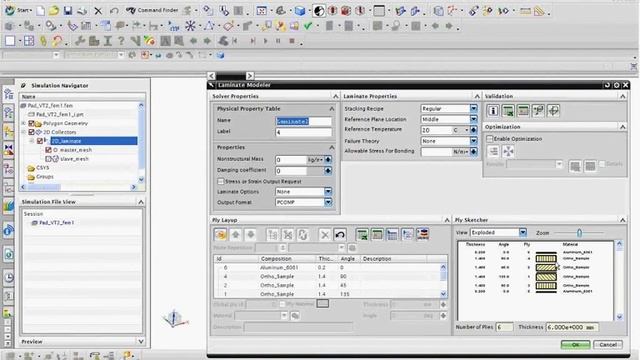Click the delete ply X icon

(325, 235)
